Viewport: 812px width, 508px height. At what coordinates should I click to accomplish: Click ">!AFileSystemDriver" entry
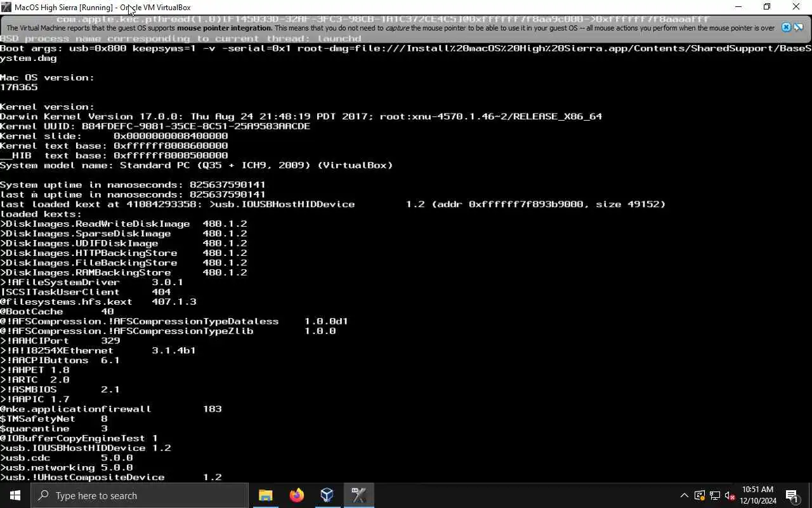(x=91, y=282)
